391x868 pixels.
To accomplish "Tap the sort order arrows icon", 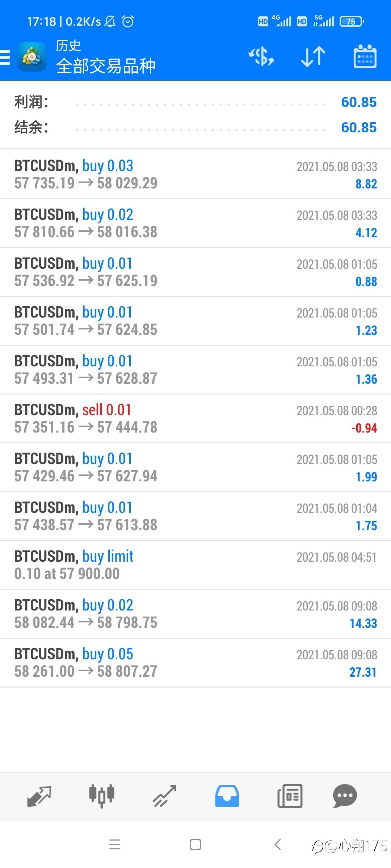I will point(313,57).
